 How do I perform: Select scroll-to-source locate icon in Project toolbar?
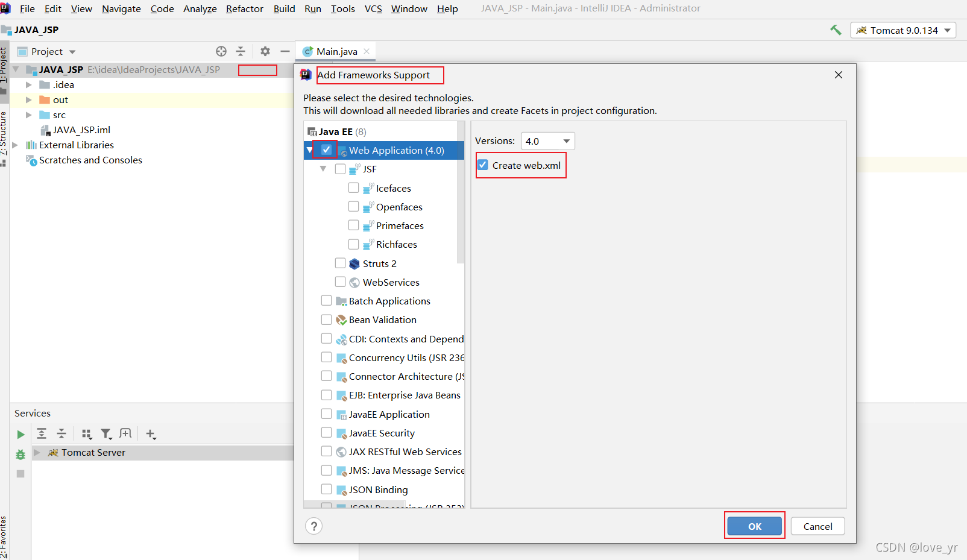pos(221,51)
